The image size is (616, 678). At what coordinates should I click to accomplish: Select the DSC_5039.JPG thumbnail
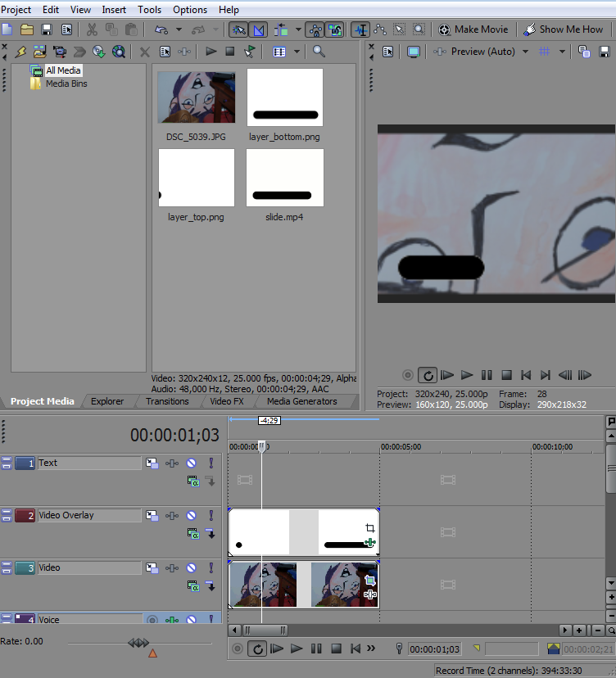point(196,97)
